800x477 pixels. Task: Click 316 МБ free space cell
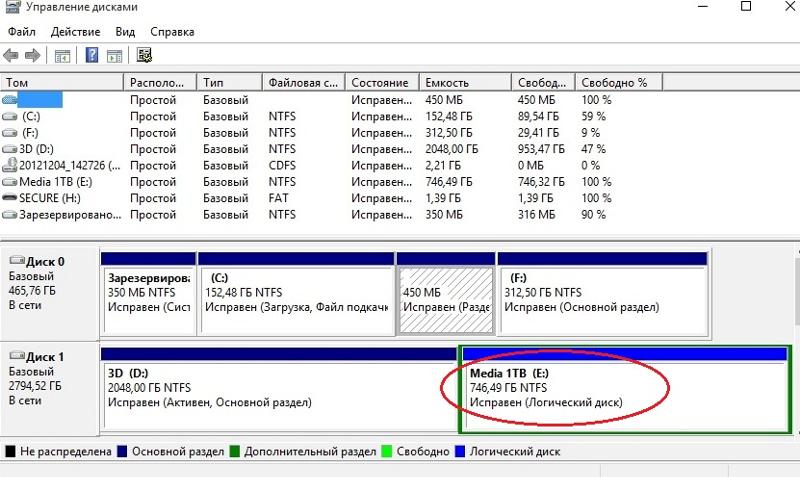coord(536,215)
